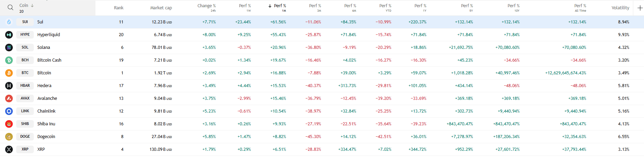Add a column with the plus icon
Image resolution: width=644 pixels, height=157 pixels.
pos(640,8)
